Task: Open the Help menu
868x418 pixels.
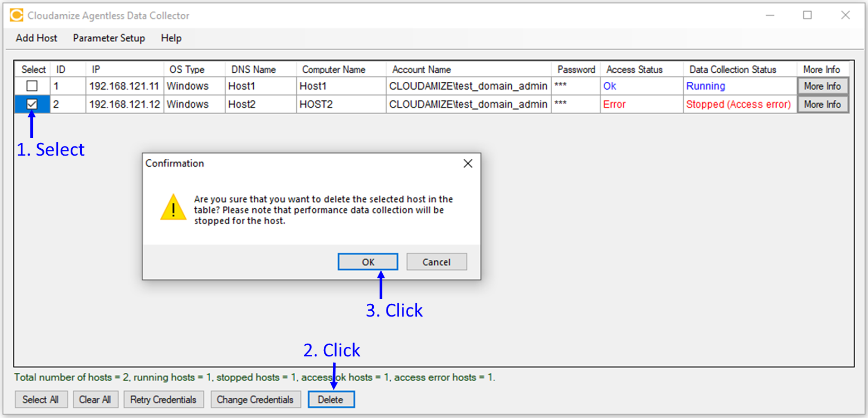Action: [171, 38]
